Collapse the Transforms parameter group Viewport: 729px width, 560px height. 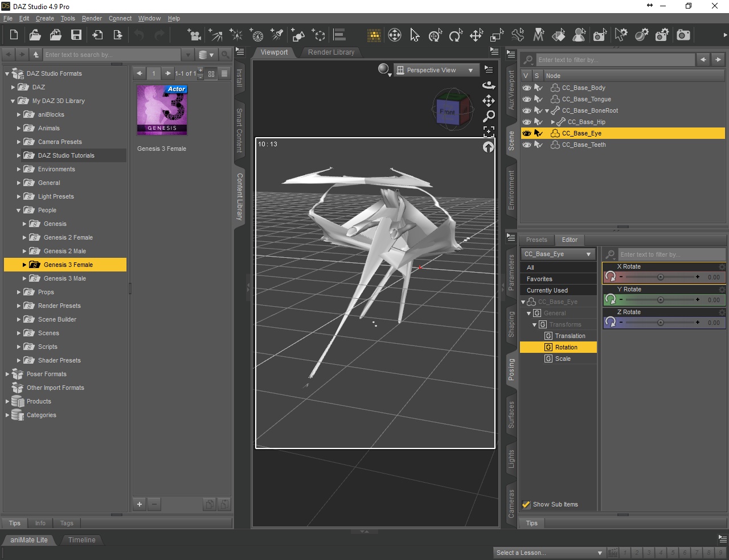pyautogui.click(x=534, y=324)
